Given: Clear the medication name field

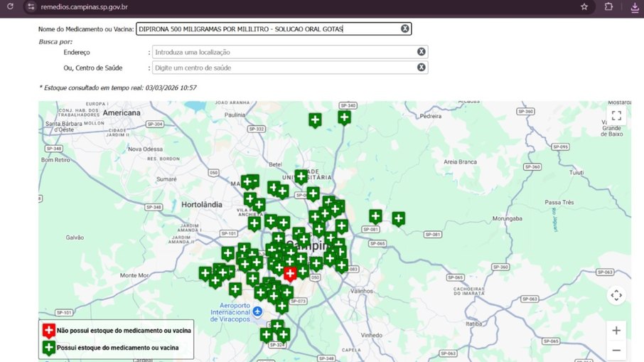Looking at the screenshot, I should point(405,28).
